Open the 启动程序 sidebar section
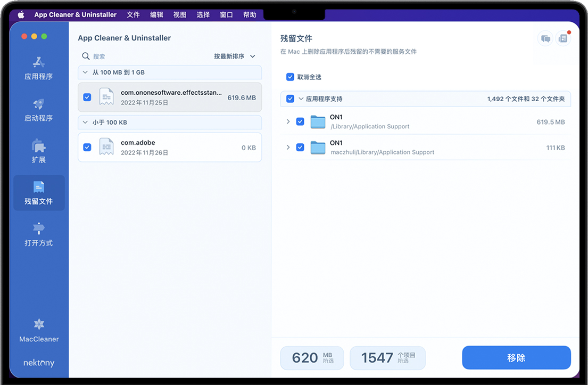 [x=39, y=110]
